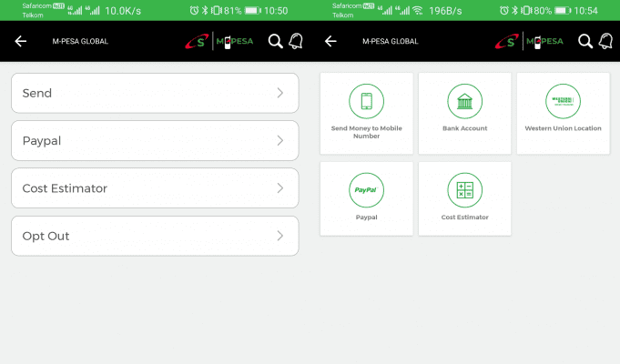Tap the 10.0K/s network speed
The image size is (620, 364).
[x=123, y=11]
